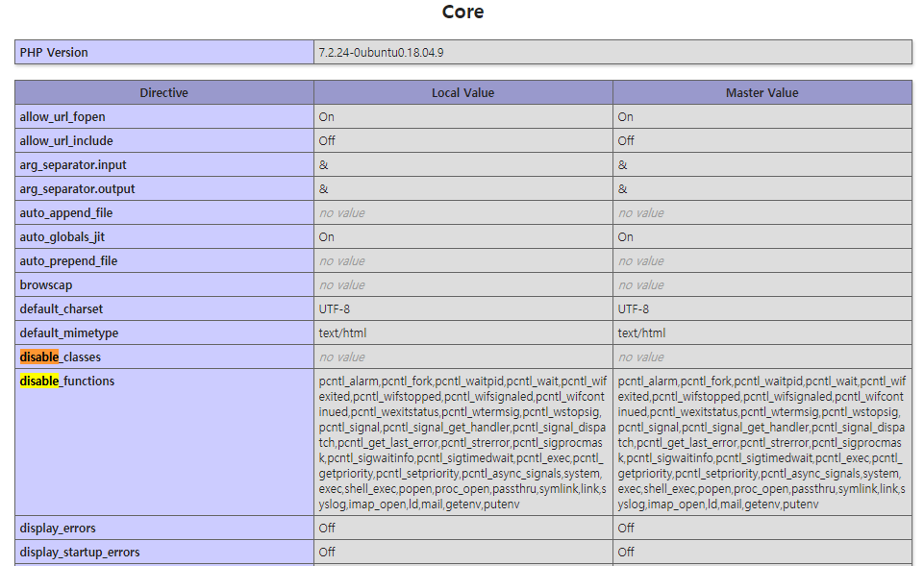This screenshot has width=924, height=566.
Task: Click default_mimetype master value text/html
Action: tap(641, 332)
